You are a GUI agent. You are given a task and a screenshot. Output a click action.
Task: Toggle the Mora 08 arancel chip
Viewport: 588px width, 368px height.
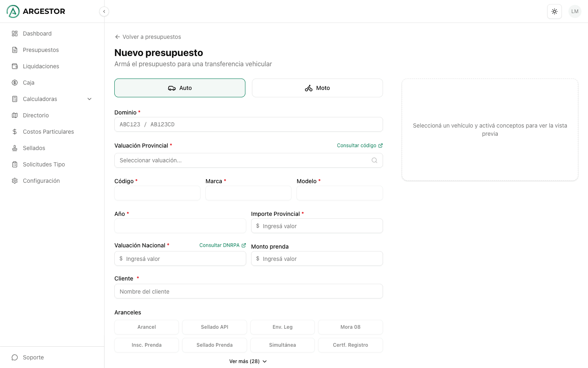pos(350,327)
